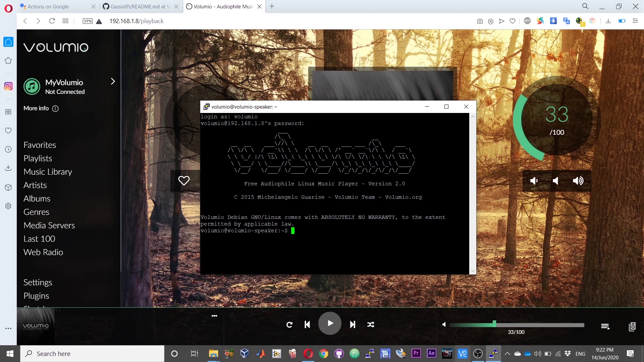Go back in browser history
The height and width of the screenshot is (362, 644).
tap(25, 21)
